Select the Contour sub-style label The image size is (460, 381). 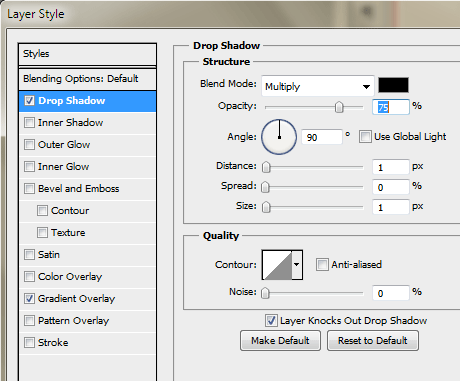coord(70,211)
